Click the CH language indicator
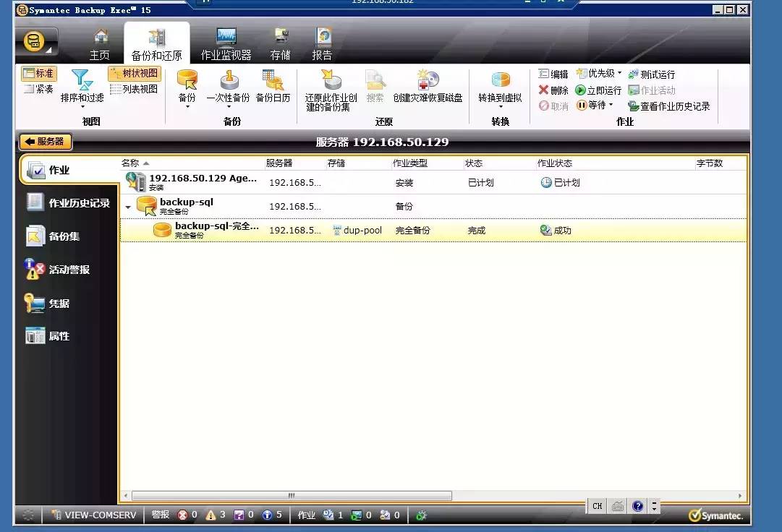 click(x=598, y=506)
